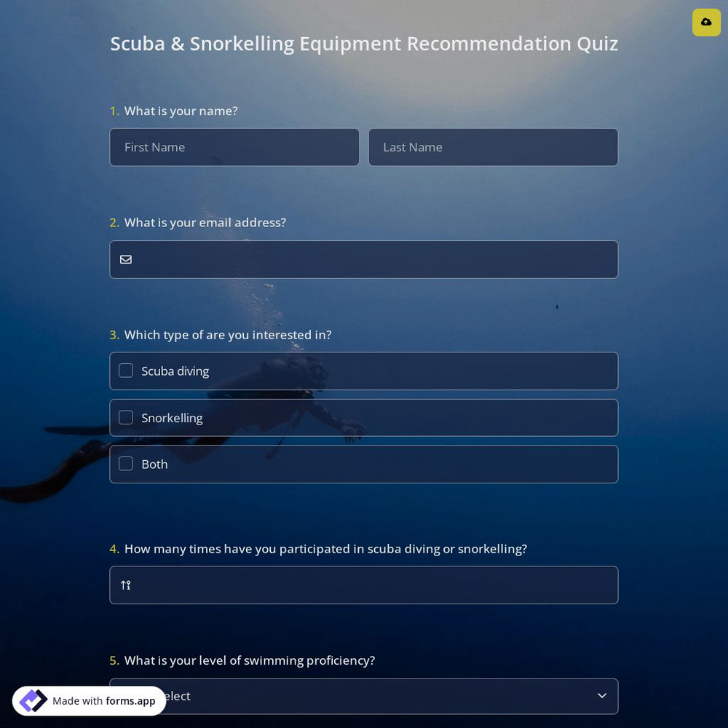Follow the forms.app link
This screenshot has width=728, height=728.
130,701
